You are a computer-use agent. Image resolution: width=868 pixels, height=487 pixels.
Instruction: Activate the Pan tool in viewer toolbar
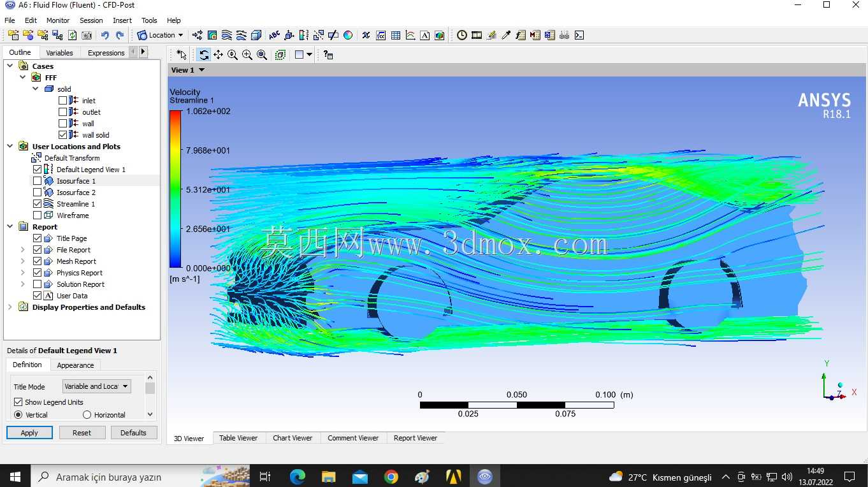[x=218, y=55]
